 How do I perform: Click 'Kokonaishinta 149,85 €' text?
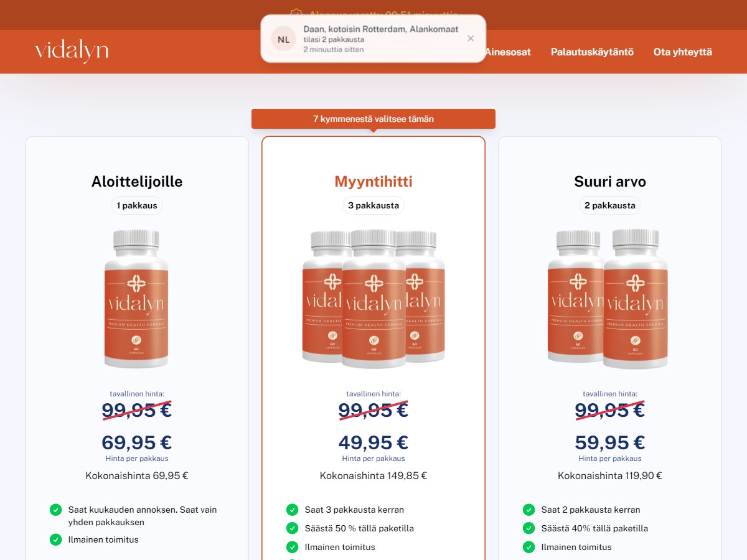pos(374,476)
